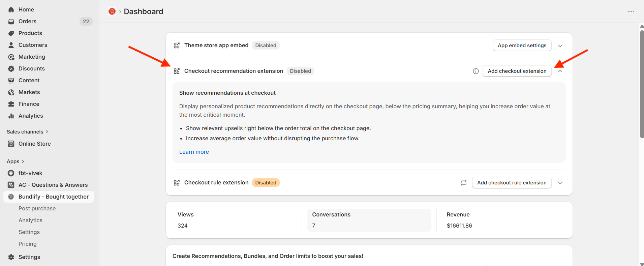The image size is (644, 266).
Task: Click the info icon beside Add checkout extension
Action: point(476,71)
